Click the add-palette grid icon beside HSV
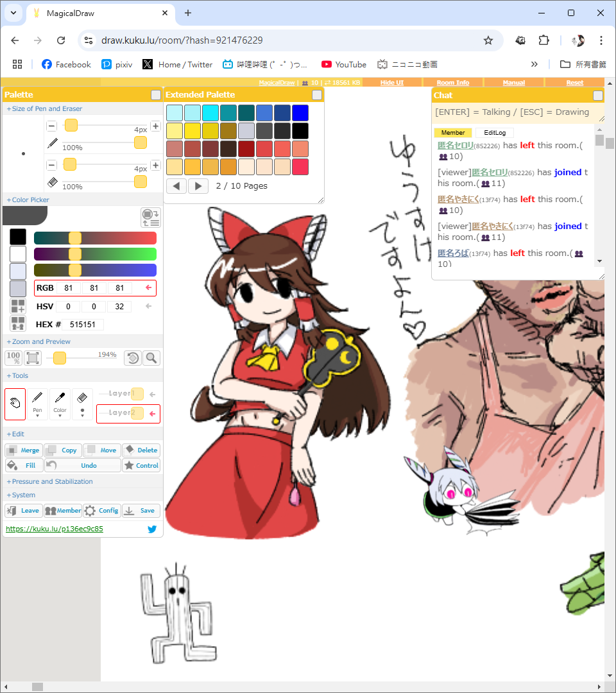This screenshot has width=616, height=693. coord(18,306)
